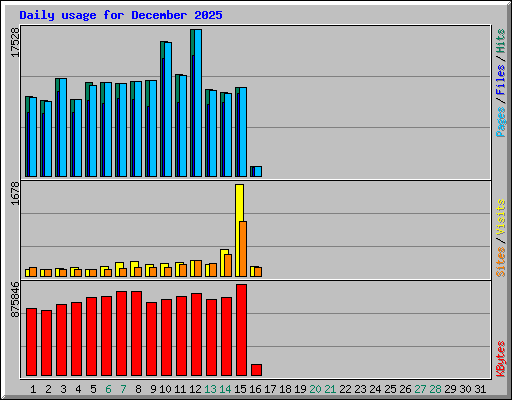This screenshot has width=512, height=400.
Task: Click day label 1 on the x-axis
Action: pos(33,389)
